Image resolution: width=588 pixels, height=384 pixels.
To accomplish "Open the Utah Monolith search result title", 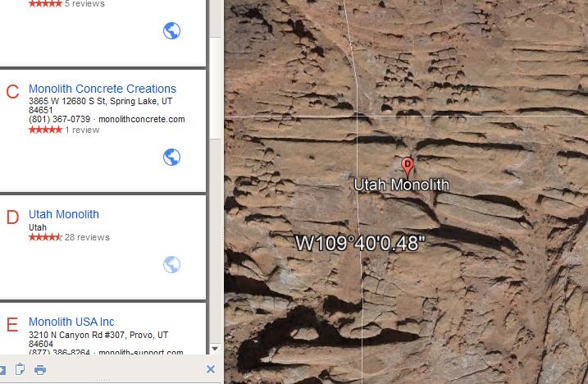I will click(x=64, y=214).
